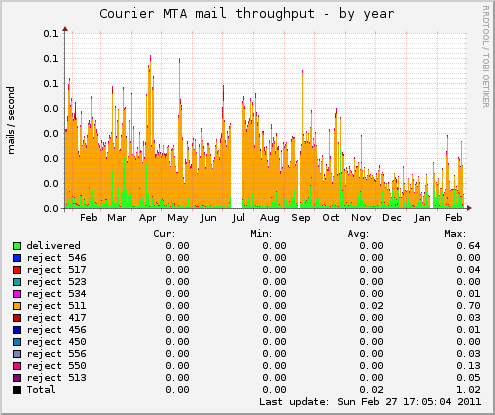Select reject 513 Max value 0.05
Viewport: 495px width, 415px height.
[468, 378]
